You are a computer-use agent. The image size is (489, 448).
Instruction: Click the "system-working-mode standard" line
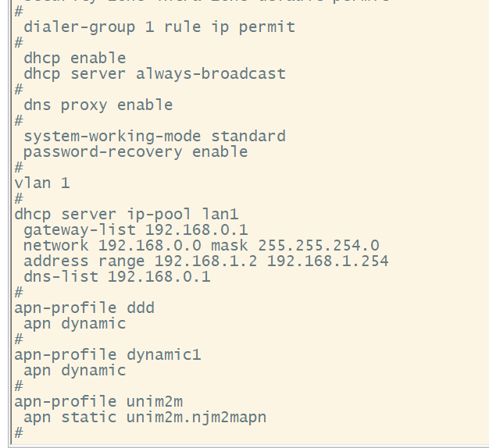155,137
